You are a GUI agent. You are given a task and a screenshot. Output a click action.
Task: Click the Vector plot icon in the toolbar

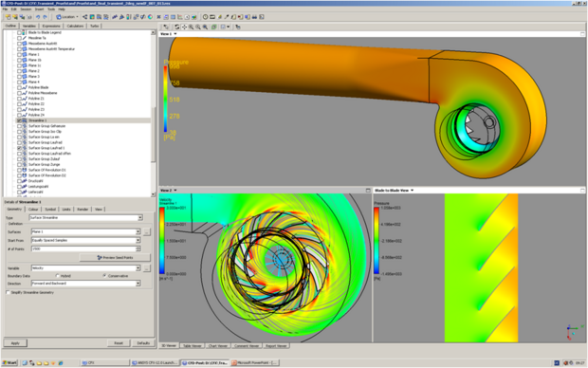84,17
